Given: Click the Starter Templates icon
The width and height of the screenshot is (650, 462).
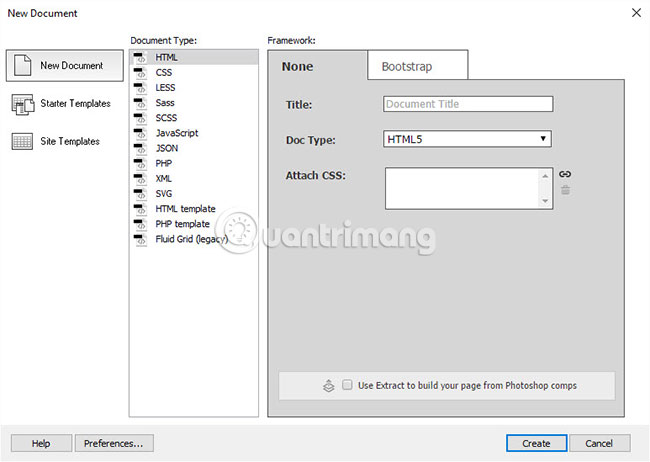Looking at the screenshot, I should [x=22, y=104].
